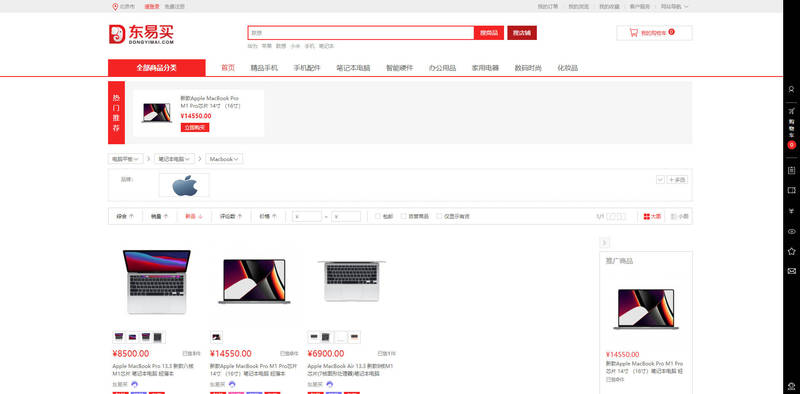Click store badge icon under ¥8500.00 product
800x394 pixels.
point(134,384)
